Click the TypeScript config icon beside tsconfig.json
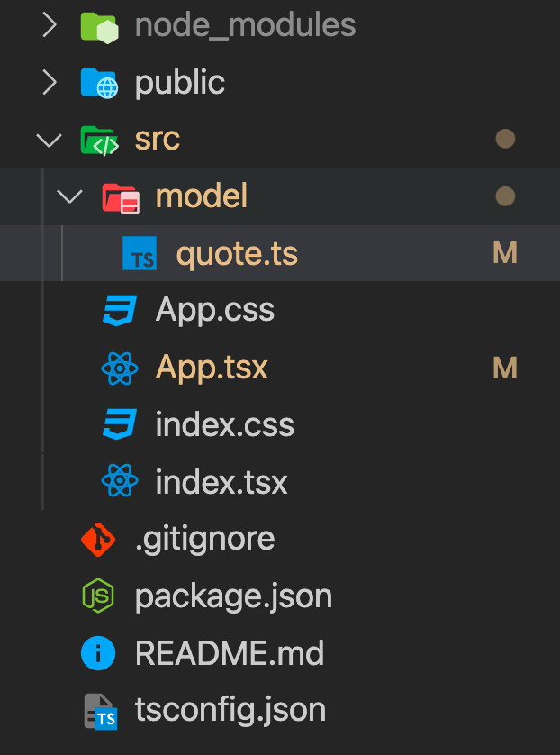 pyautogui.click(x=99, y=711)
